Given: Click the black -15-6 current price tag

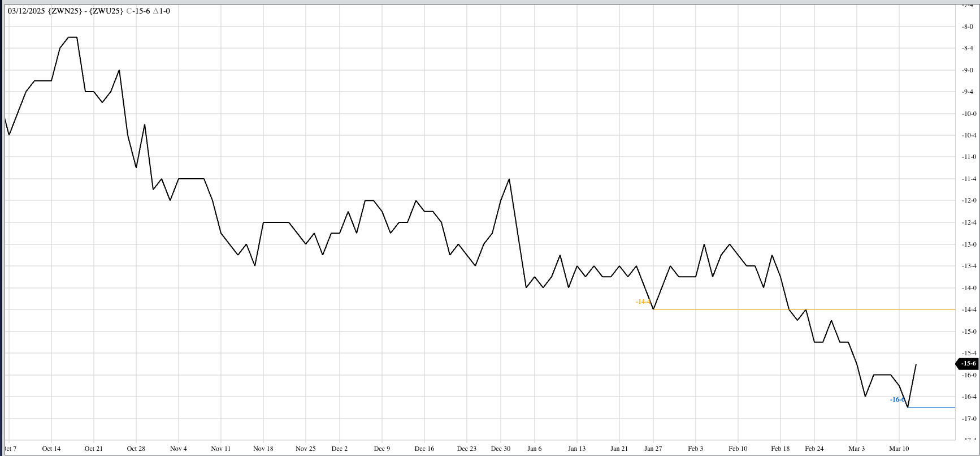Looking at the screenshot, I should coord(968,364).
